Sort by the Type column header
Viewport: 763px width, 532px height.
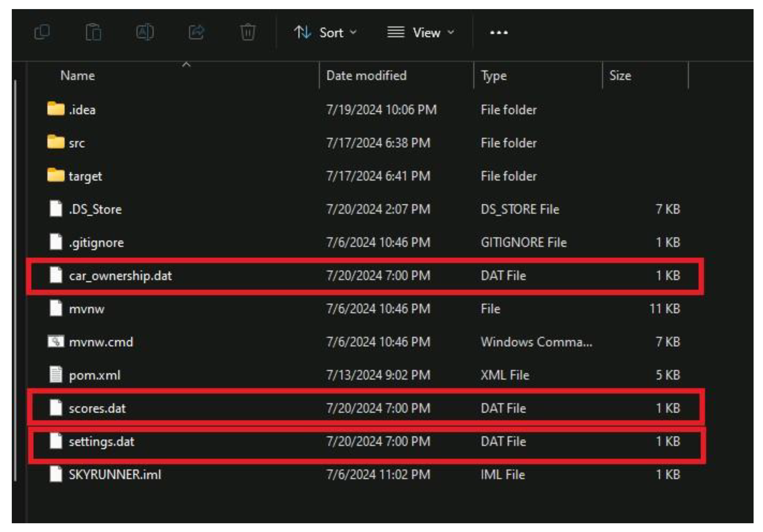pos(494,76)
